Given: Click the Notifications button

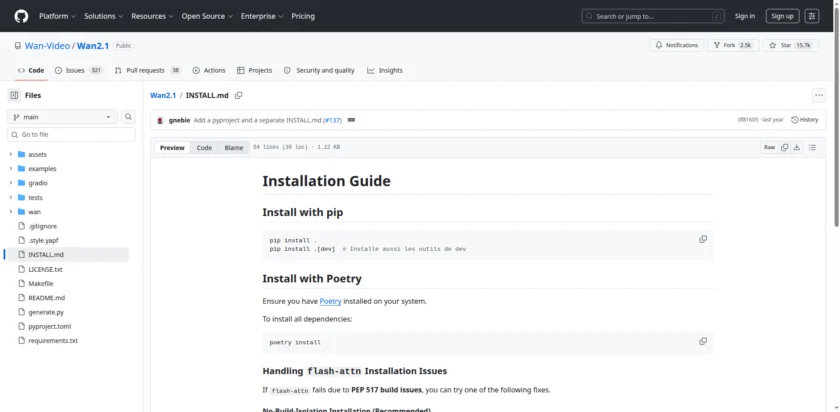Looking at the screenshot, I should tap(677, 46).
